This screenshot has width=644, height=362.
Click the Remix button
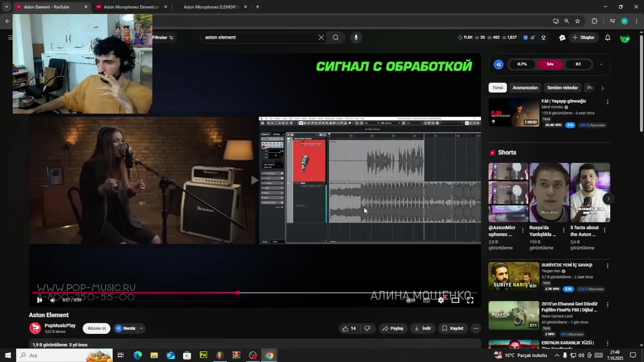(125, 328)
